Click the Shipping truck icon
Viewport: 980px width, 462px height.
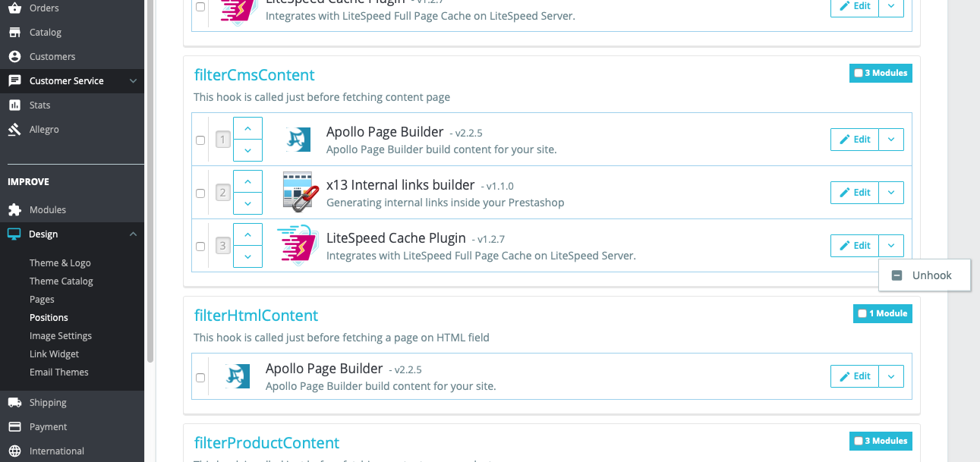tap(14, 403)
